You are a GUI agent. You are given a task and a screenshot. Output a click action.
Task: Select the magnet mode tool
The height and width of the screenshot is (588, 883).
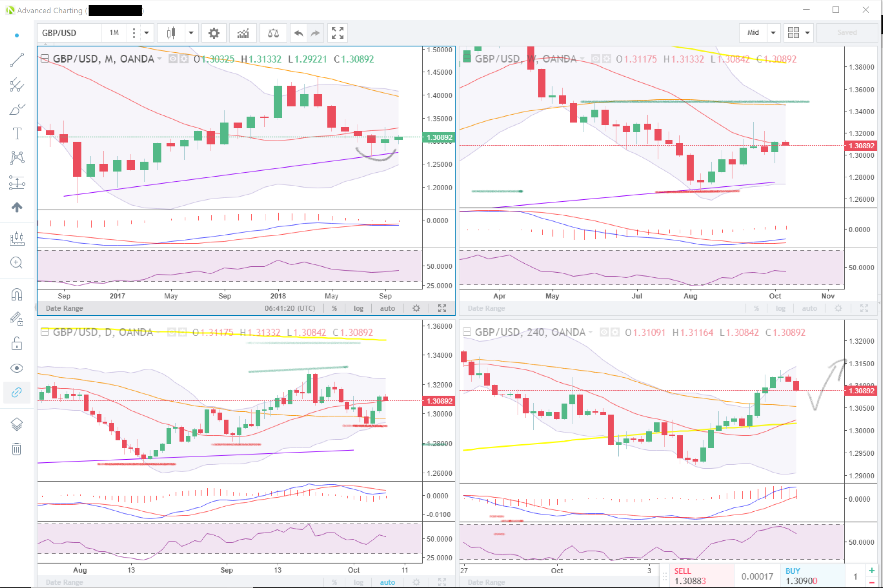click(x=16, y=295)
